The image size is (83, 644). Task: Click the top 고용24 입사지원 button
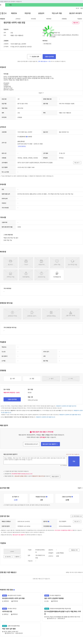(49, 56)
